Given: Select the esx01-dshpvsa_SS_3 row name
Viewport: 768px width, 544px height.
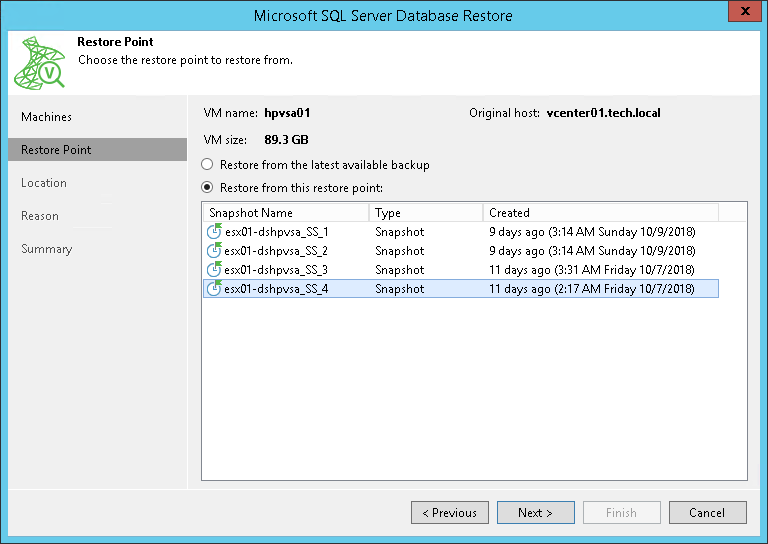Looking at the screenshot, I should click(x=276, y=270).
